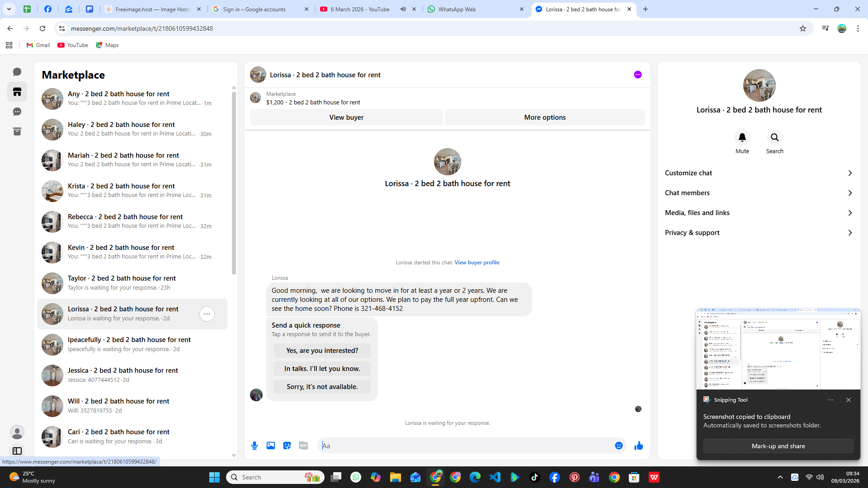Open the Marketplace icon in left sidebar
Image resolution: width=868 pixels, height=488 pixels.
click(17, 92)
